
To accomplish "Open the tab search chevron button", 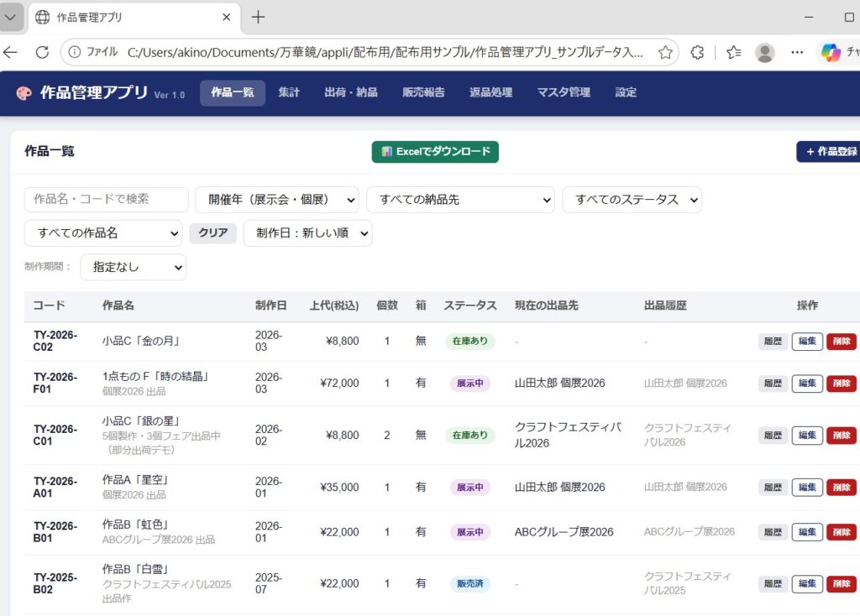I will point(10,17).
